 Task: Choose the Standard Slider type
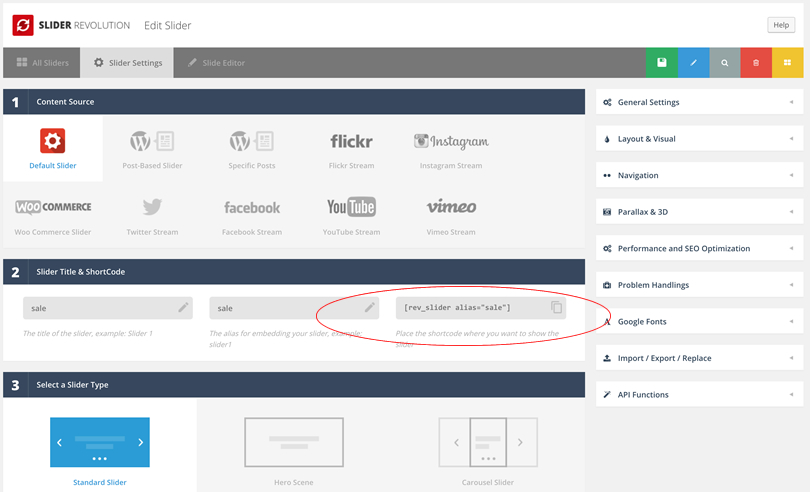coord(100,445)
